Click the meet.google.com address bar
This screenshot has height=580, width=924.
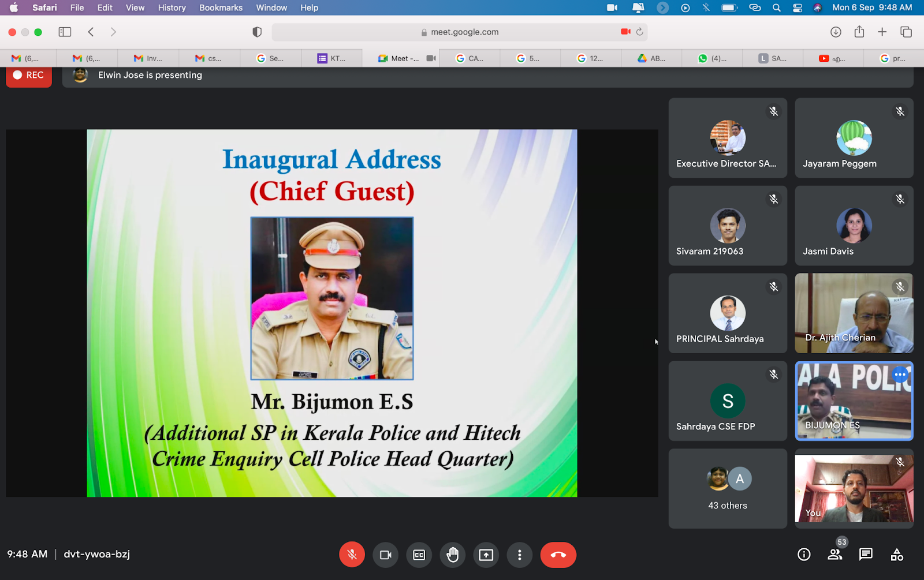pyautogui.click(x=460, y=32)
